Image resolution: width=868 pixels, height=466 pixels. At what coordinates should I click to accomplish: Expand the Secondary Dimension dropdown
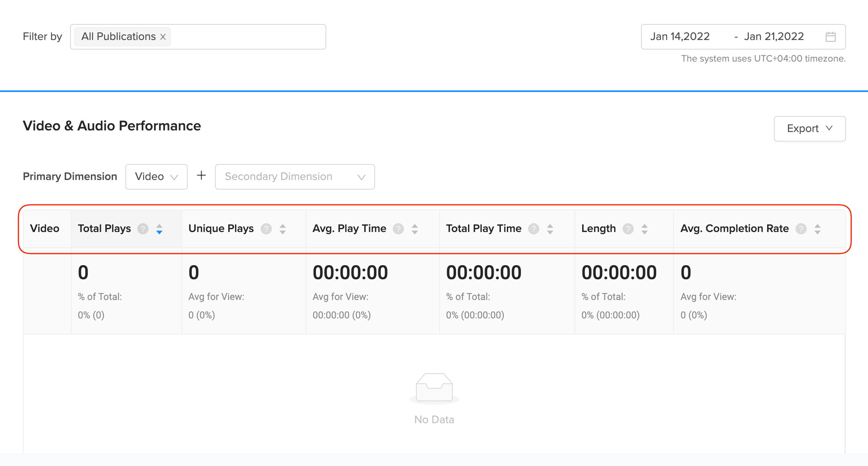coord(295,177)
